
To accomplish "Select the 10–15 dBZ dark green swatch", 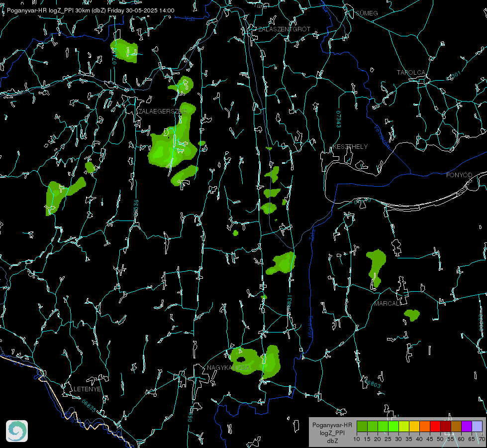I will tap(362, 426).
